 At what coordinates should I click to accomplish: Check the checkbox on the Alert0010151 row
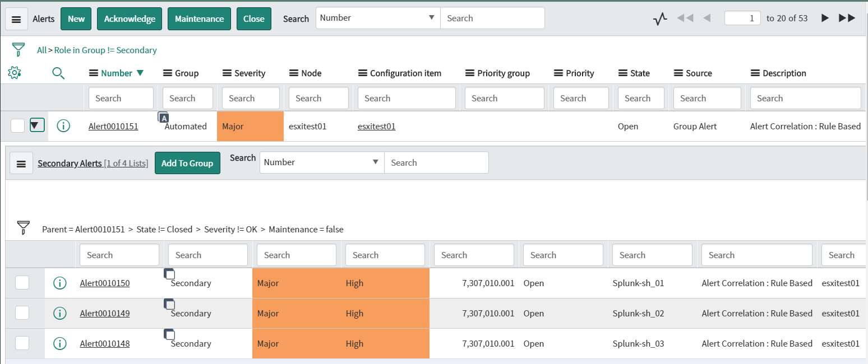(x=16, y=125)
